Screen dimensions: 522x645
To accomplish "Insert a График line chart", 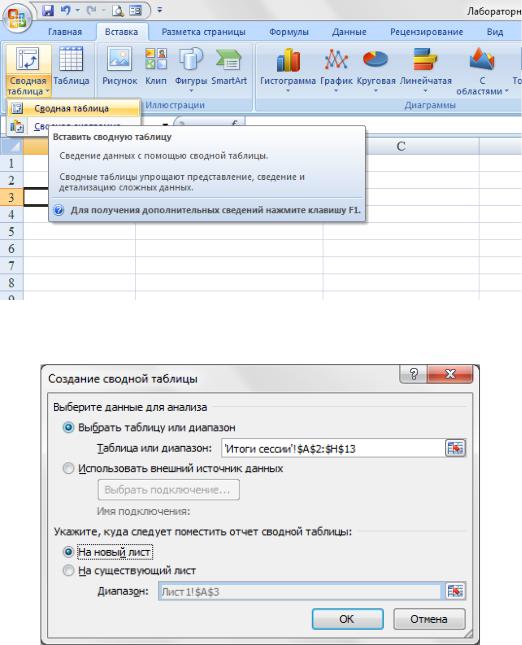I will click(336, 68).
